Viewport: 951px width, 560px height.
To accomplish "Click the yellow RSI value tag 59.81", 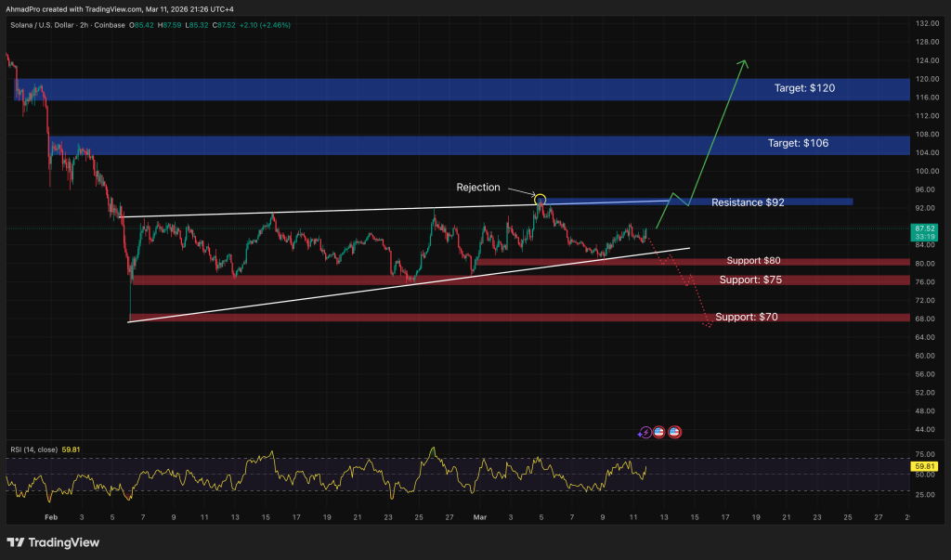I will (x=924, y=466).
